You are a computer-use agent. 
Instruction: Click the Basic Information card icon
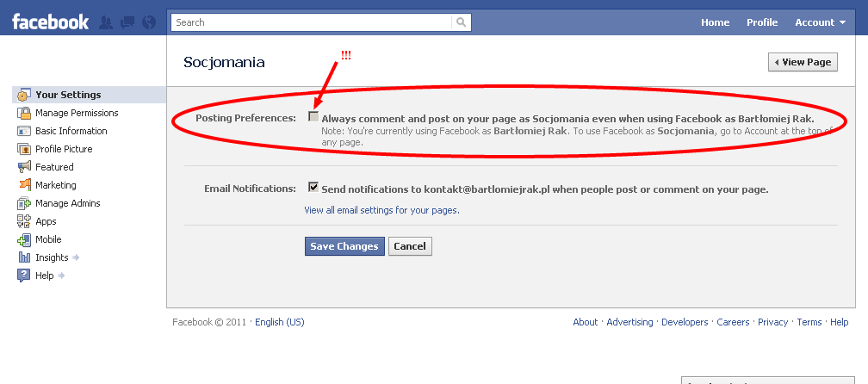tap(24, 131)
